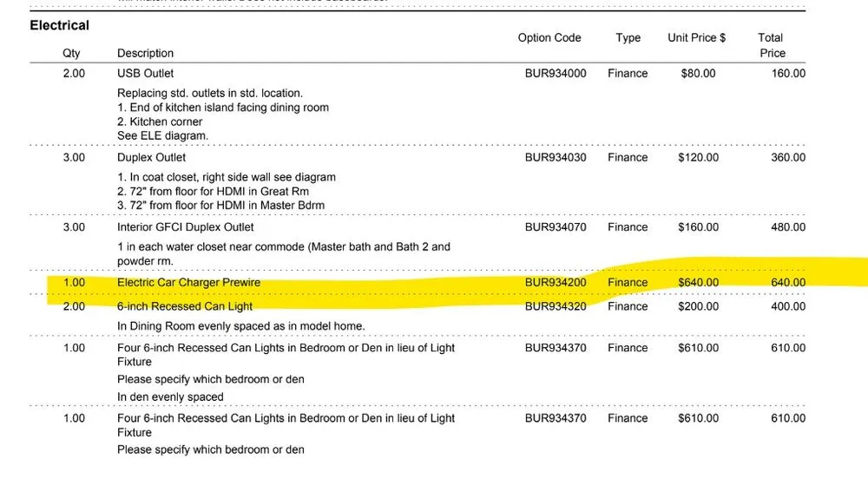Click the $80.00 unit price
Screen dimensions: 868x485
coord(698,74)
